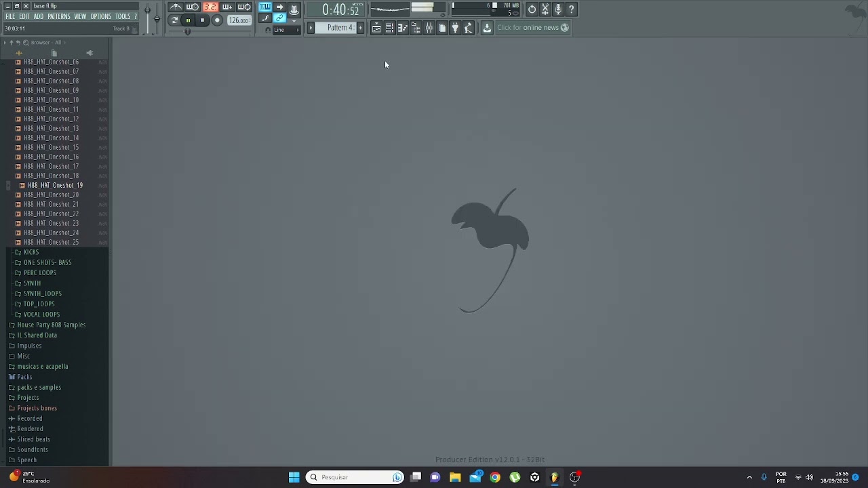Image resolution: width=868 pixels, height=488 pixels.
Task: Switch to the browser's current-project files tab
Action: (x=54, y=53)
